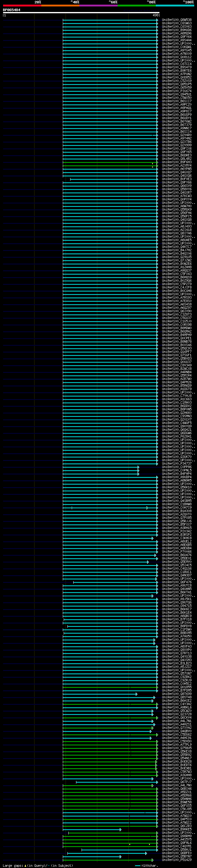Click label UniRef100_Q5BTN7
This screenshot has height=868, width=197.
coord(176,857)
